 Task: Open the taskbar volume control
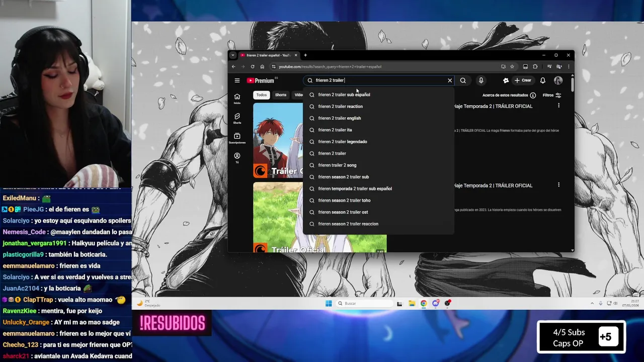pos(616,303)
